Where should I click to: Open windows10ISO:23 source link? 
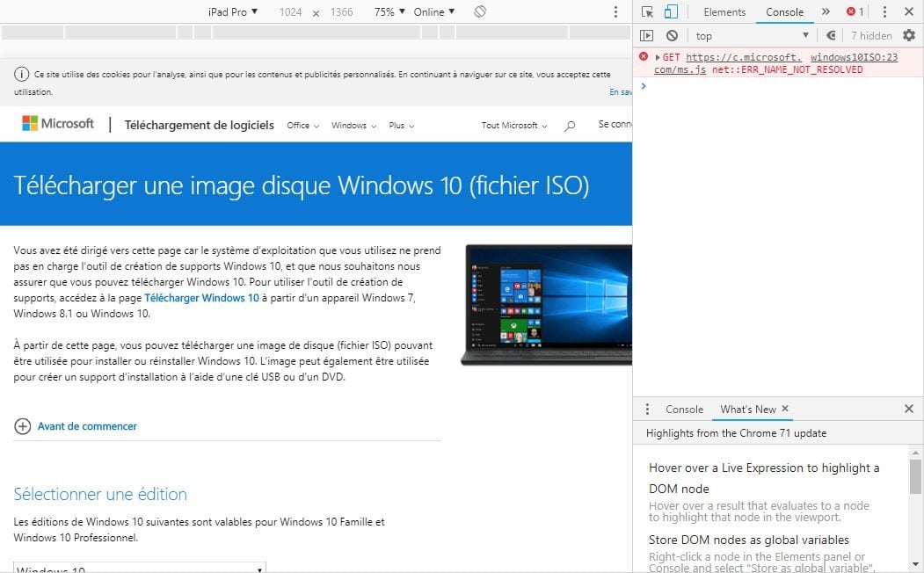pyautogui.click(x=854, y=57)
